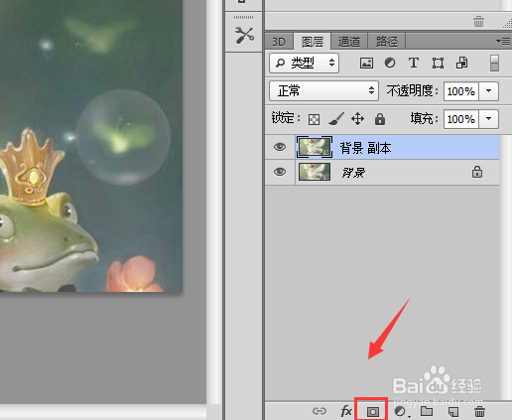Open the Layers panel flyout menu
The image size is (512, 420).
503,42
